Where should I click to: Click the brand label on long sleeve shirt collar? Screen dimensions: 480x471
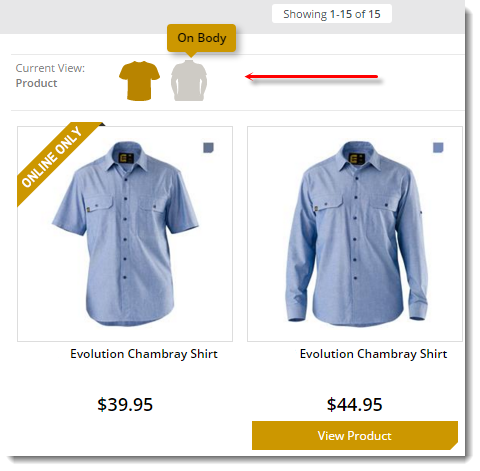356,158
